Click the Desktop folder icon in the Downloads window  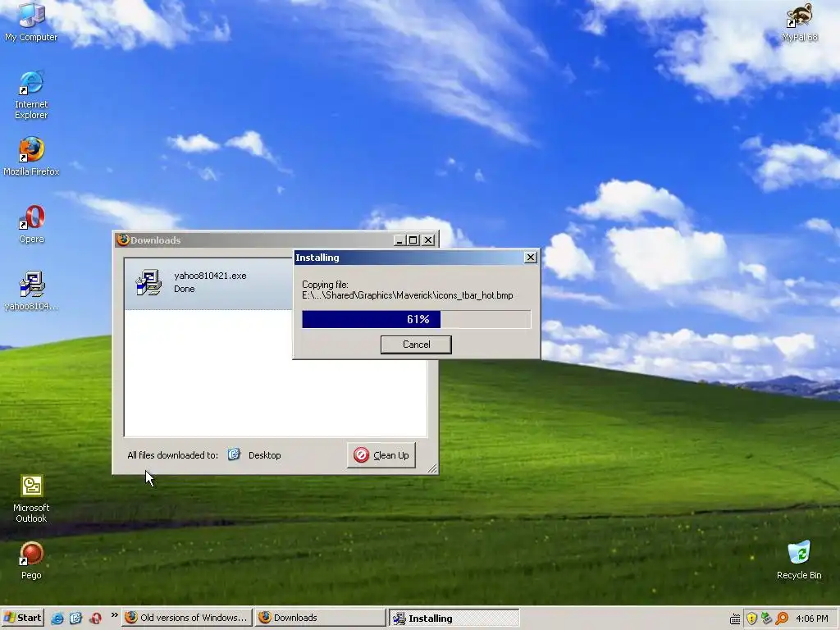pos(234,454)
